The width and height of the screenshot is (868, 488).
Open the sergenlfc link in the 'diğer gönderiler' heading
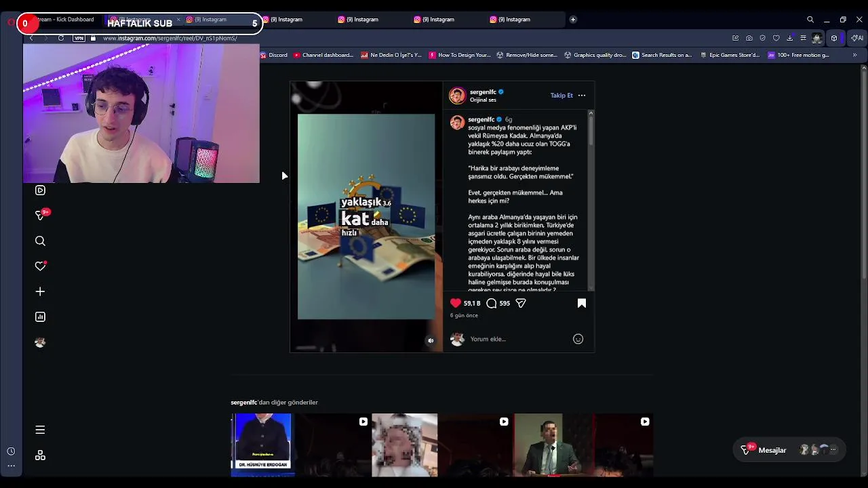tap(244, 403)
